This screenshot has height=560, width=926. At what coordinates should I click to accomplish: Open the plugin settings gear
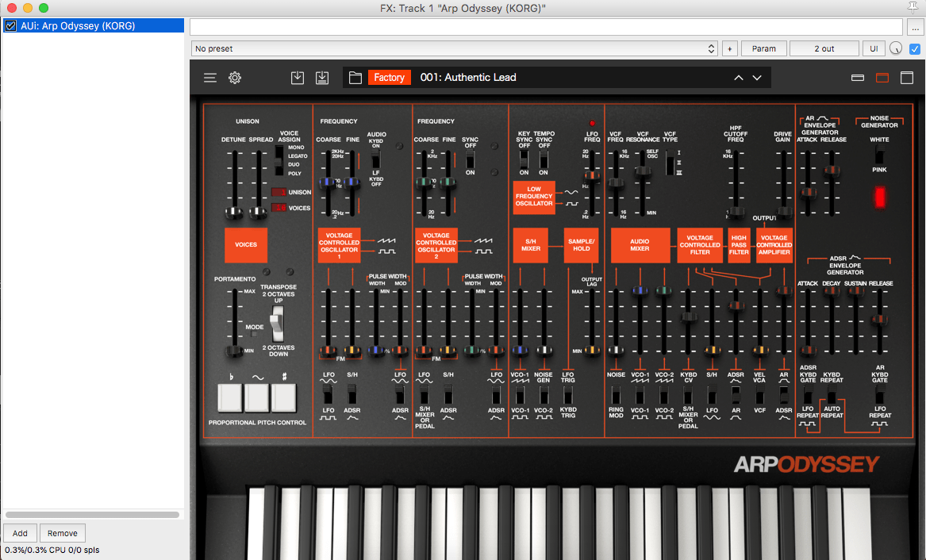[235, 78]
